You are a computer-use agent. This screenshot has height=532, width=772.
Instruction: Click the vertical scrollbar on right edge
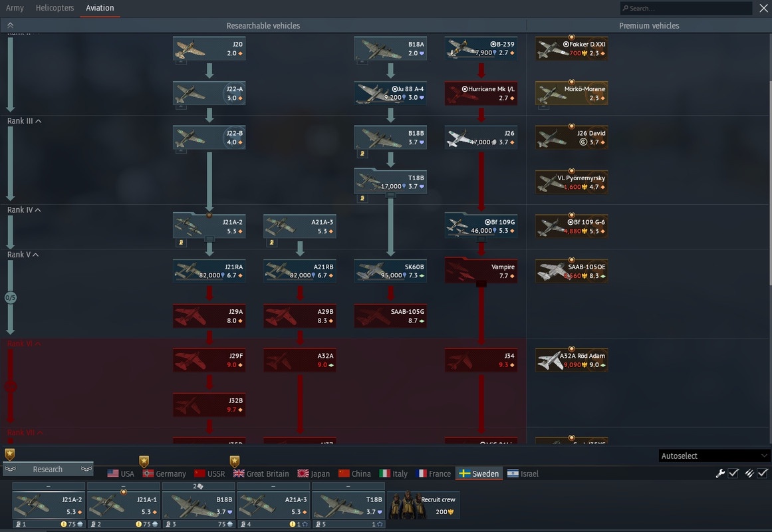tap(770, 183)
